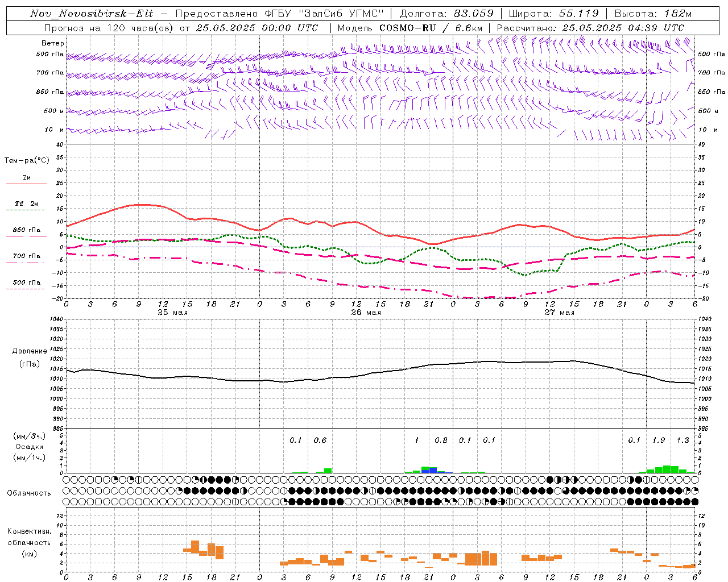The width and height of the screenshot is (728, 582).
Task: Click the "(гПа)" unit label under Давление
Action: pyautogui.click(x=30, y=364)
